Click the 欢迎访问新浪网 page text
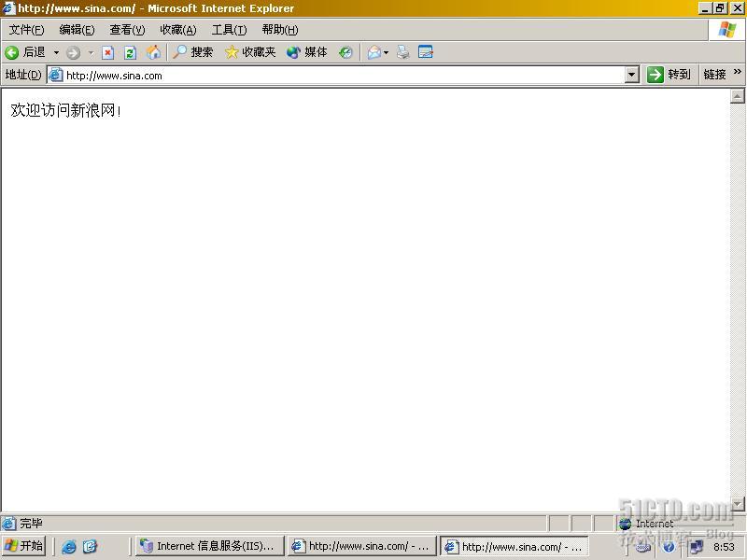This screenshot has height=560, width=747. pyautogui.click(x=65, y=110)
